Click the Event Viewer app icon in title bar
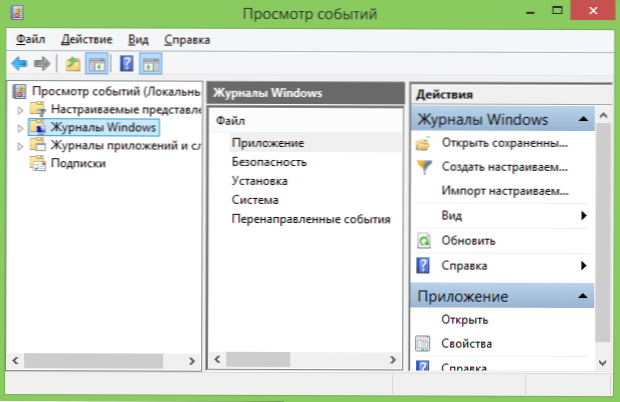This screenshot has height=402, width=620. point(17,12)
